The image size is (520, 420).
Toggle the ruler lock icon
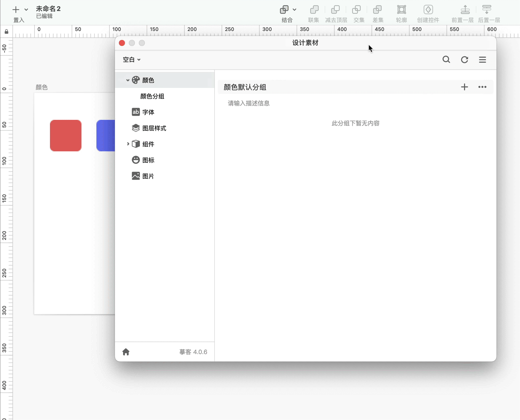pos(6,32)
